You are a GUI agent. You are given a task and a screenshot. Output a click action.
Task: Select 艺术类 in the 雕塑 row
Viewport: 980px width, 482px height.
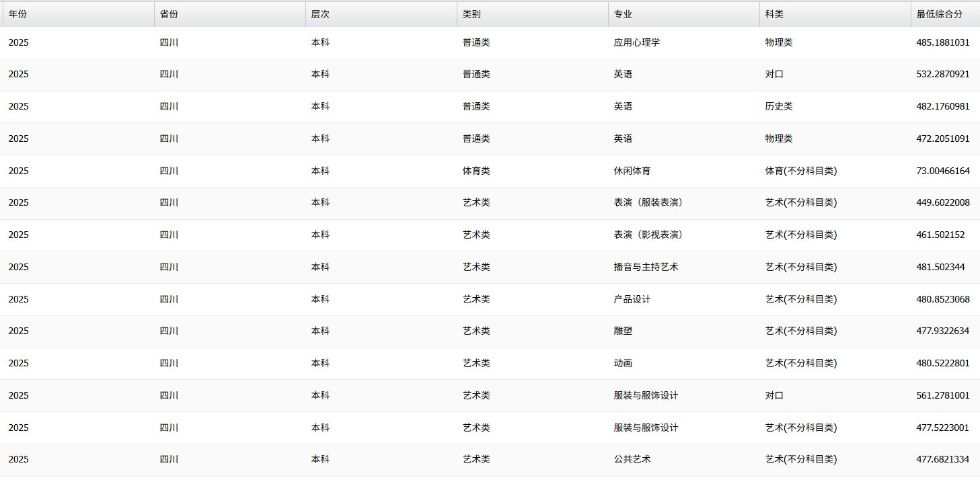coord(476,331)
